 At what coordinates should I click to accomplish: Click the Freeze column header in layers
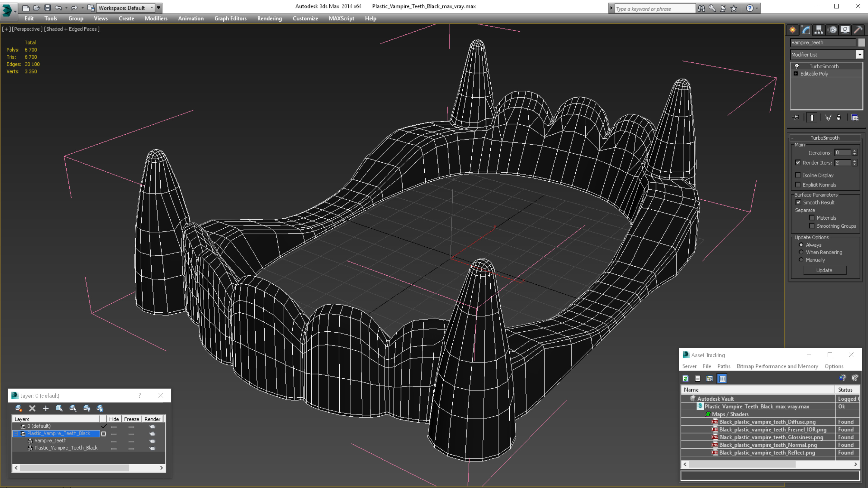[x=131, y=419]
